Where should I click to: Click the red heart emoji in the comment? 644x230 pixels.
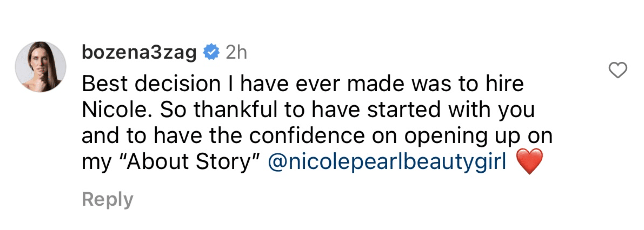point(529,161)
